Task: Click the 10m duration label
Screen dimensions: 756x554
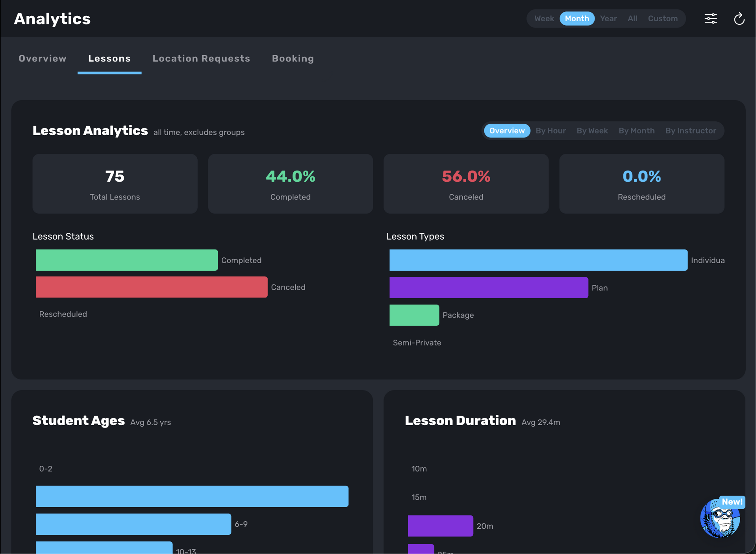Action: [419, 468]
